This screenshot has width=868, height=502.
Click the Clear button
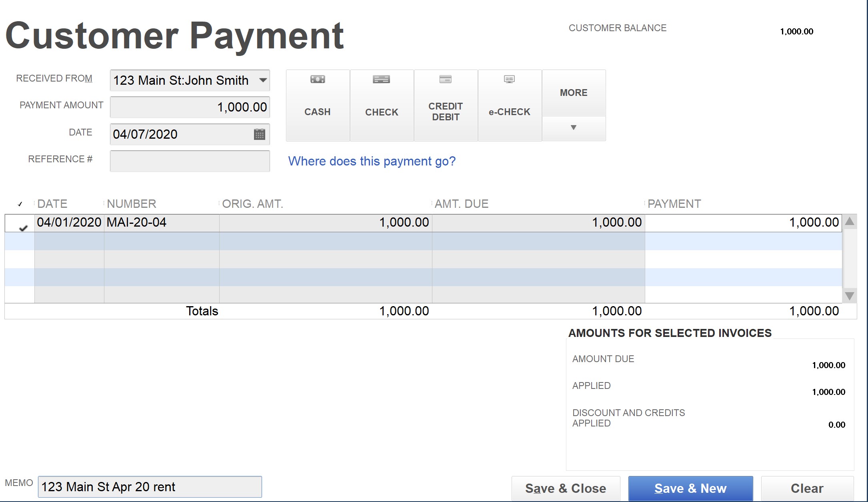(806, 488)
